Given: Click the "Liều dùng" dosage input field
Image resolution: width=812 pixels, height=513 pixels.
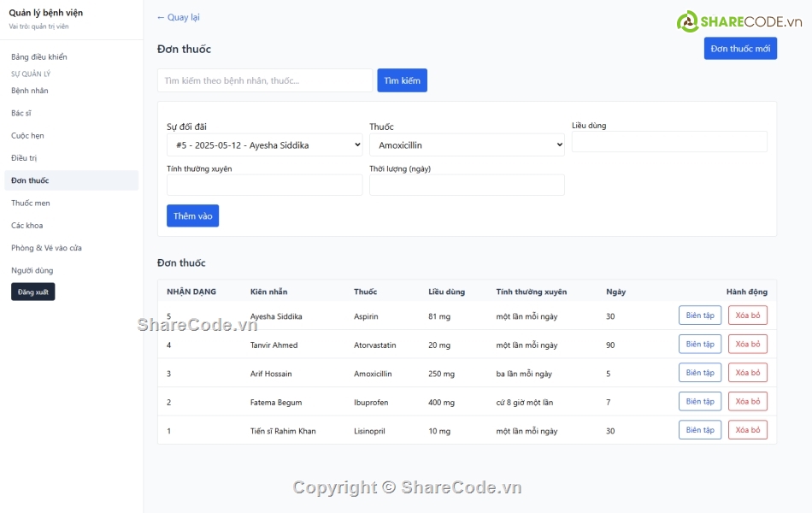Looking at the screenshot, I should [669, 142].
